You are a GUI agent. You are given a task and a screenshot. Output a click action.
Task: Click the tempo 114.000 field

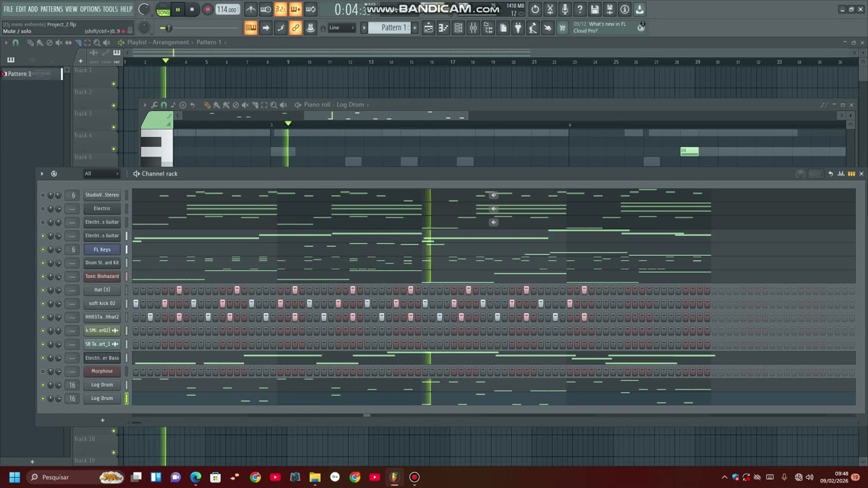227,9
